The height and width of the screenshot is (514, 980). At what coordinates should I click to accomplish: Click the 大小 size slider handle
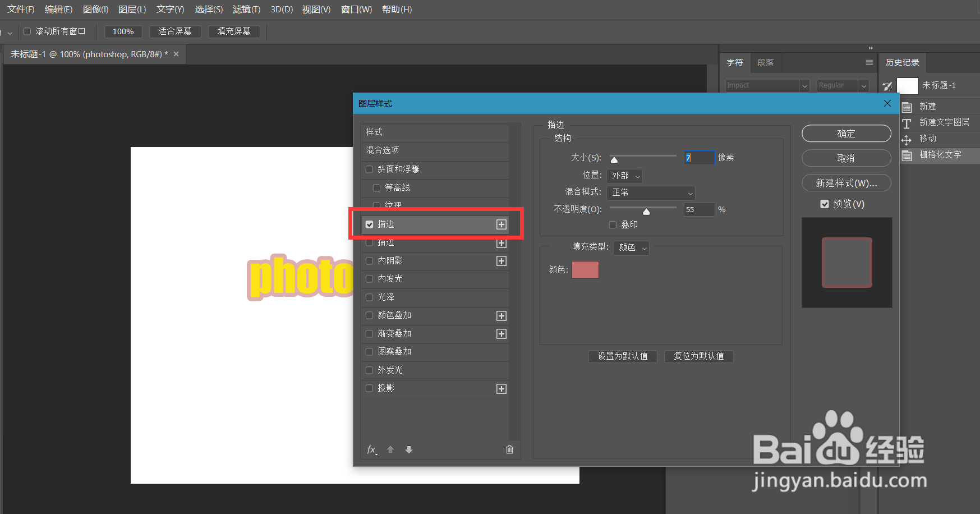pyautogui.click(x=614, y=160)
